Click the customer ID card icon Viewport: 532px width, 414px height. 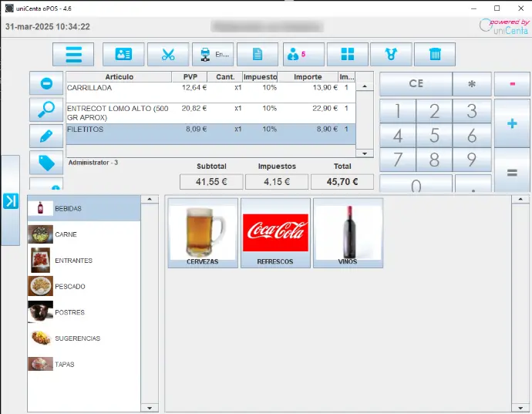pos(124,55)
